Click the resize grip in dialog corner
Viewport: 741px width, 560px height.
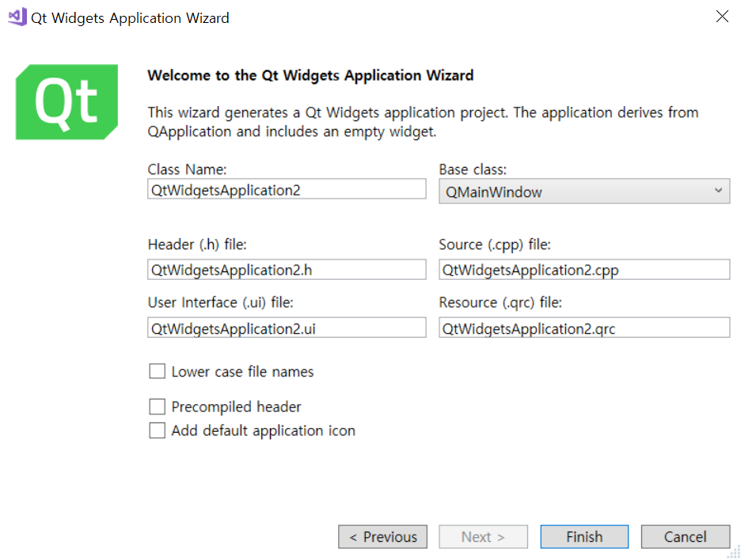point(734,552)
